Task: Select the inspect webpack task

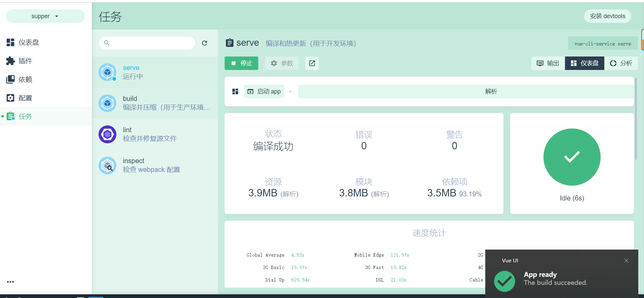Action: point(151,165)
